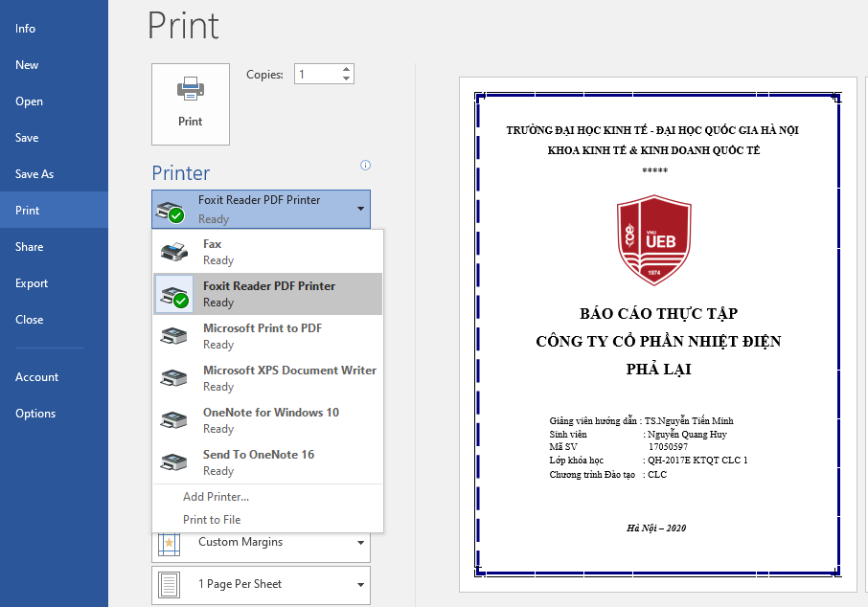Viewport: 868px width, 607px height.
Task: Select the Print tab in sidebar
Action: tap(54, 210)
